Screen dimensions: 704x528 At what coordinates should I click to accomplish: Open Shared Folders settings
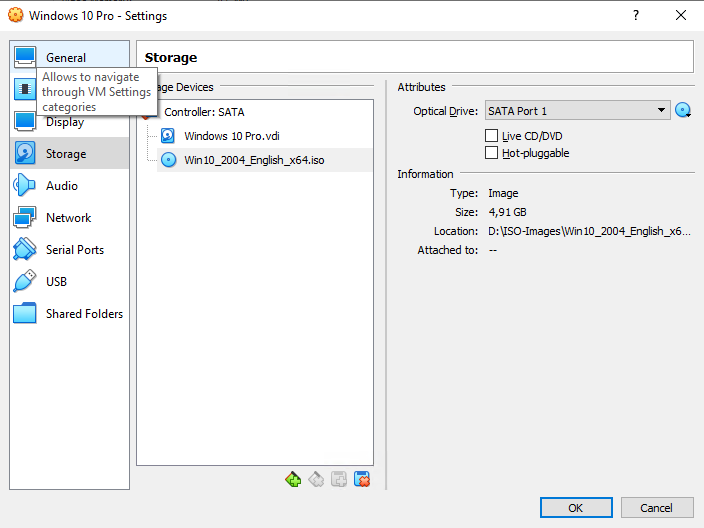click(x=70, y=313)
